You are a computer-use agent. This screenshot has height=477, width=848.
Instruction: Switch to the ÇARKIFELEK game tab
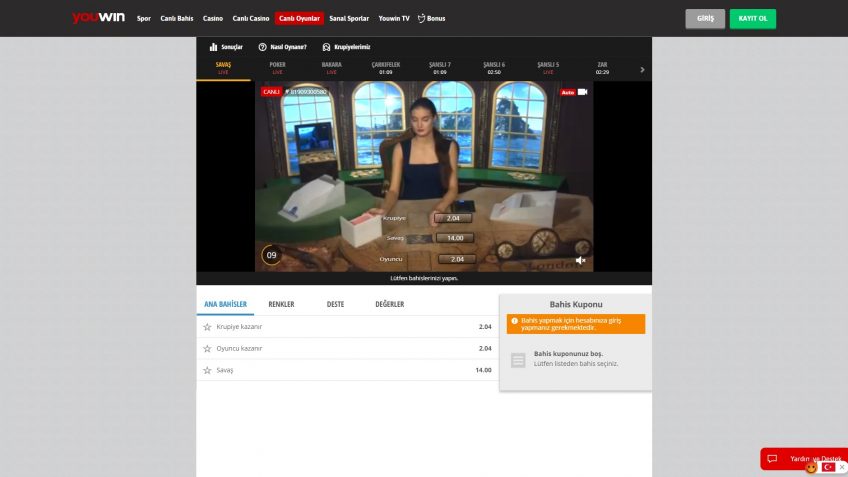pyautogui.click(x=386, y=68)
